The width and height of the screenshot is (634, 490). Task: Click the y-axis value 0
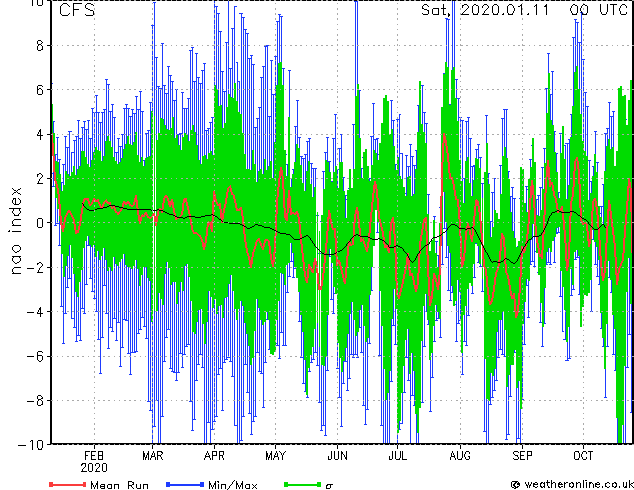click(40, 223)
